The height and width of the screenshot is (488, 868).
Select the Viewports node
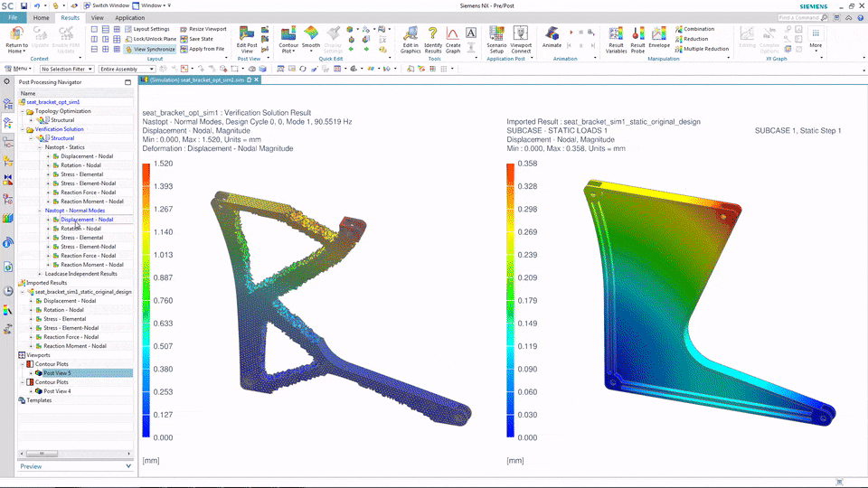(x=38, y=355)
